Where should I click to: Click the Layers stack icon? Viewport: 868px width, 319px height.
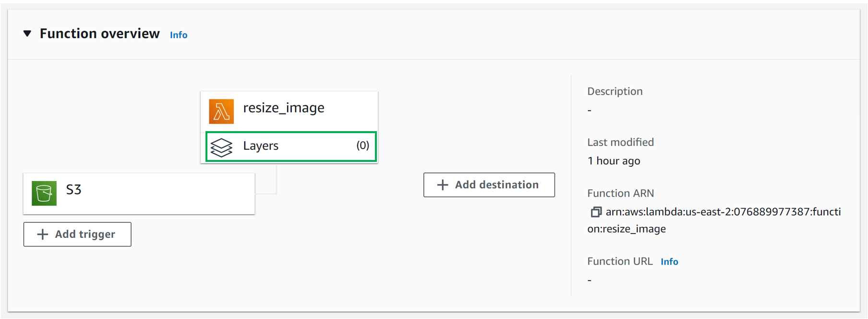tap(221, 147)
